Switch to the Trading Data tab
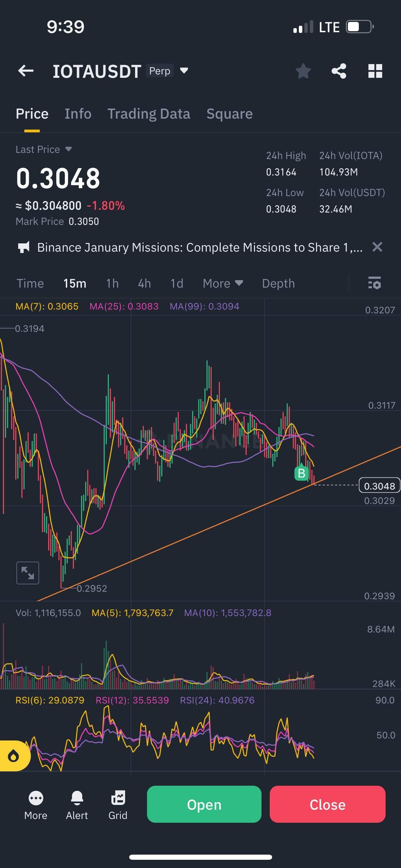The height and width of the screenshot is (868, 401). pos(149,114)
